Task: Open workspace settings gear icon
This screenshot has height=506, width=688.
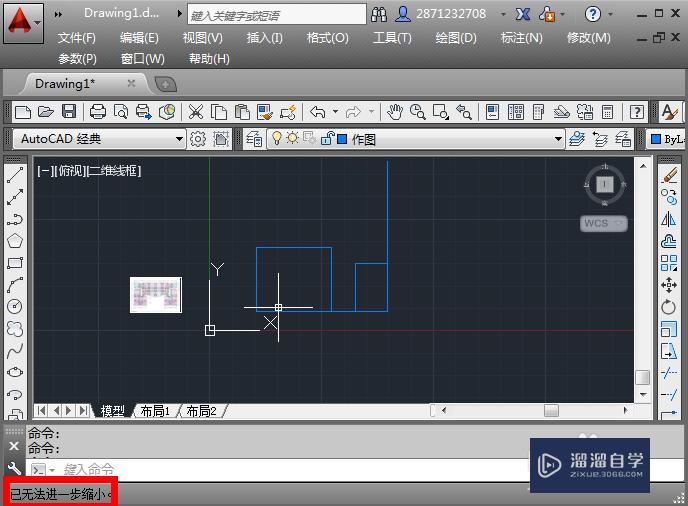Action: 198,139
